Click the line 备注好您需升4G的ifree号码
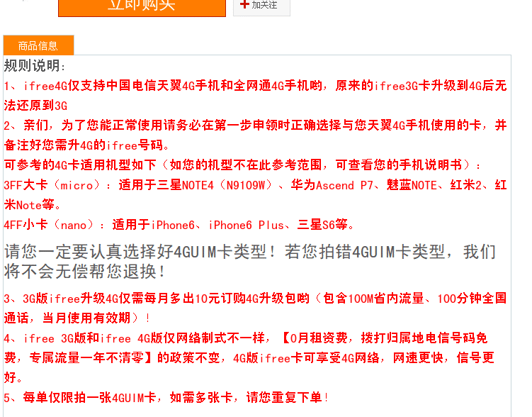The image size is (532, 417). 86,145
